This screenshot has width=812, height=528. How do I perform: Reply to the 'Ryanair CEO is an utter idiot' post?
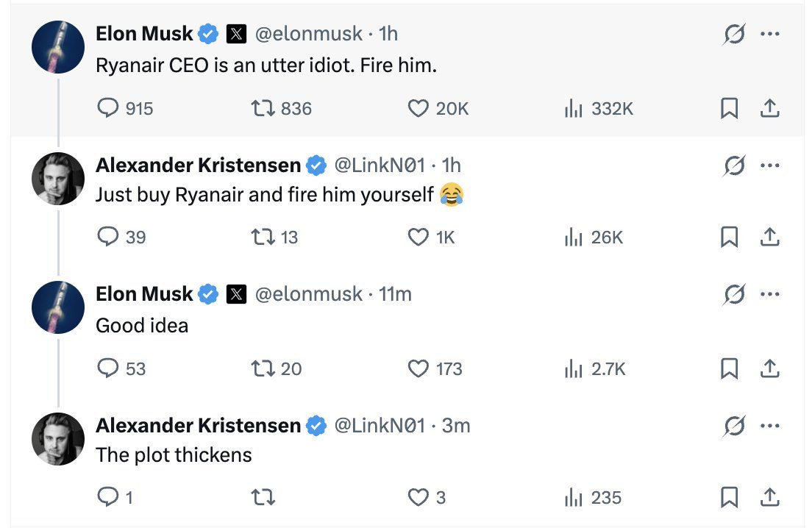[x=108, y=109]
